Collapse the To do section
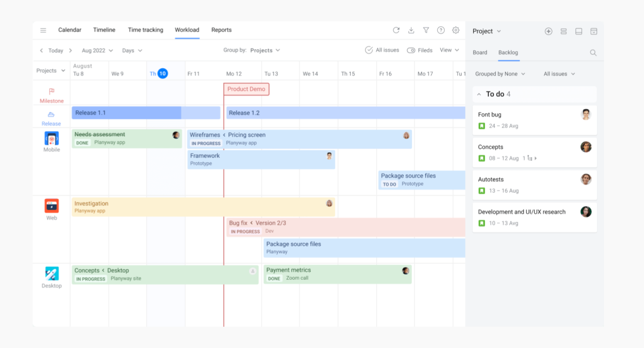This screenshot has height=348, width=644. point(479,95)
